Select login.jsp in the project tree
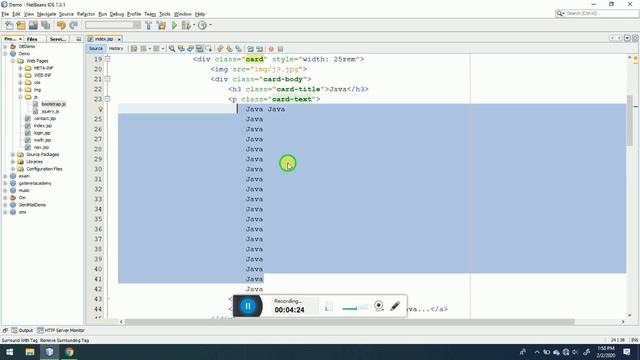The image size is (640, 360). coord(42,133)
